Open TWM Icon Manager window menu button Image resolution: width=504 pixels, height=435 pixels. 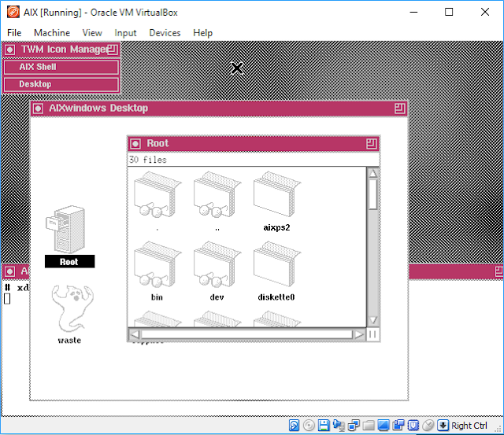pyautogui.click(x=9, y=50)
